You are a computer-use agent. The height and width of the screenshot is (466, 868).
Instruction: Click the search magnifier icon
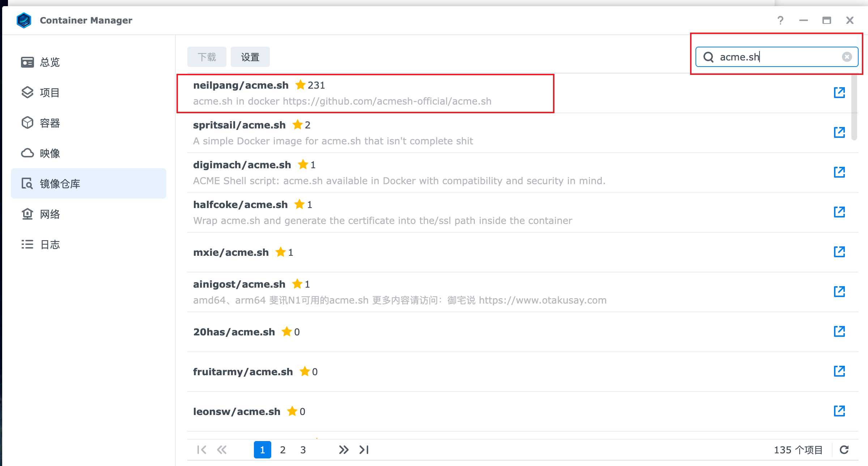(x=708, y=57)
